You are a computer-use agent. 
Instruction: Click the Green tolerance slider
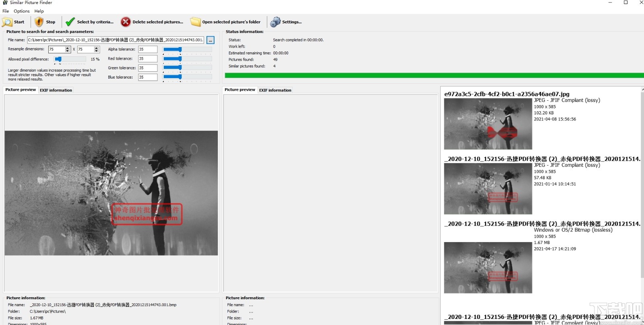click(x=187, y=68)
